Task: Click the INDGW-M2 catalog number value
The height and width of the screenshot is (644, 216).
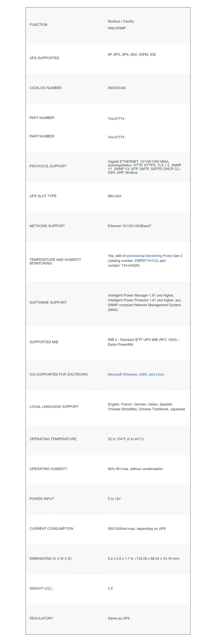Action: pos(117,88)
